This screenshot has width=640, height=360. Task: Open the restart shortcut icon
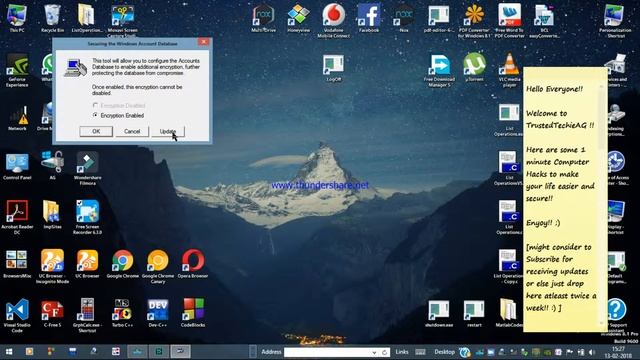(474, 313)
